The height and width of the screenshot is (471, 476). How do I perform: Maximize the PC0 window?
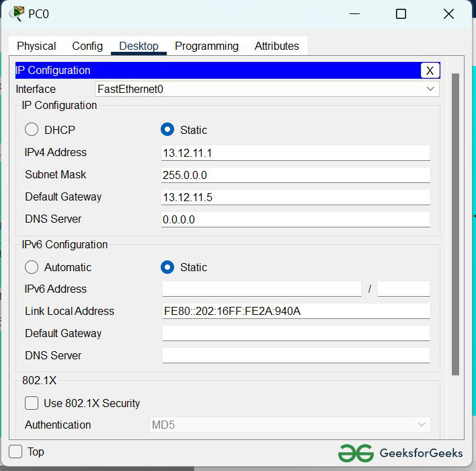[x=401, y=14]
